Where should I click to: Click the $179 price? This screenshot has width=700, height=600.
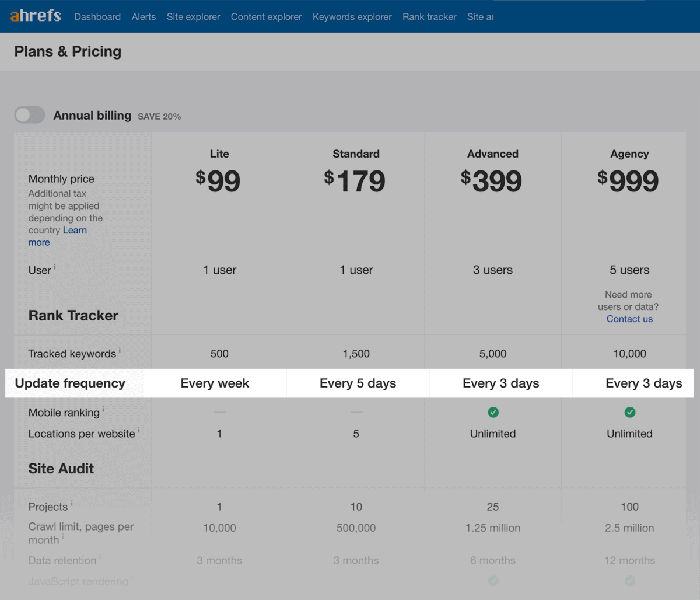click(355, 180)
